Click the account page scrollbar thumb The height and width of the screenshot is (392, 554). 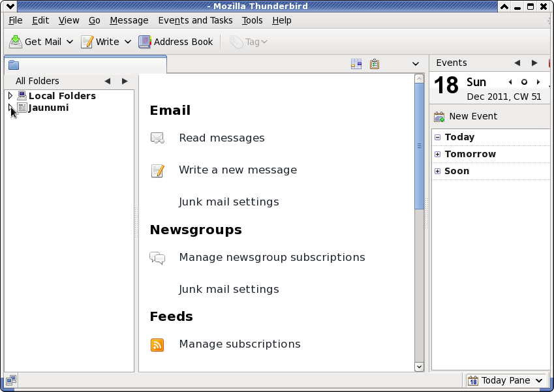pyautogui.click(x=419, y=146)
